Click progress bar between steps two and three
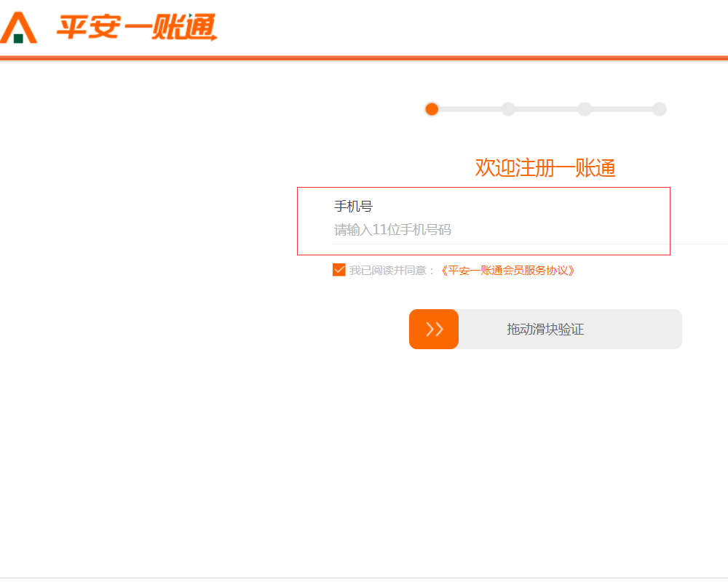 546,109
